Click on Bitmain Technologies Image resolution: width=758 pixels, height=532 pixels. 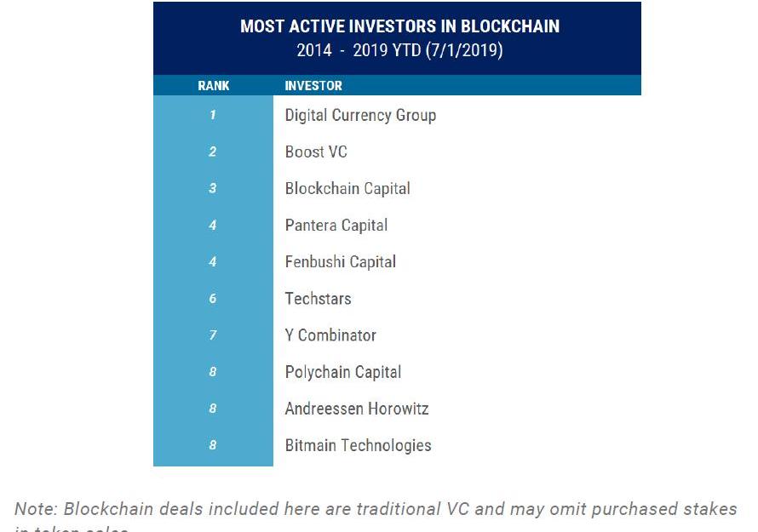point(359,445)
